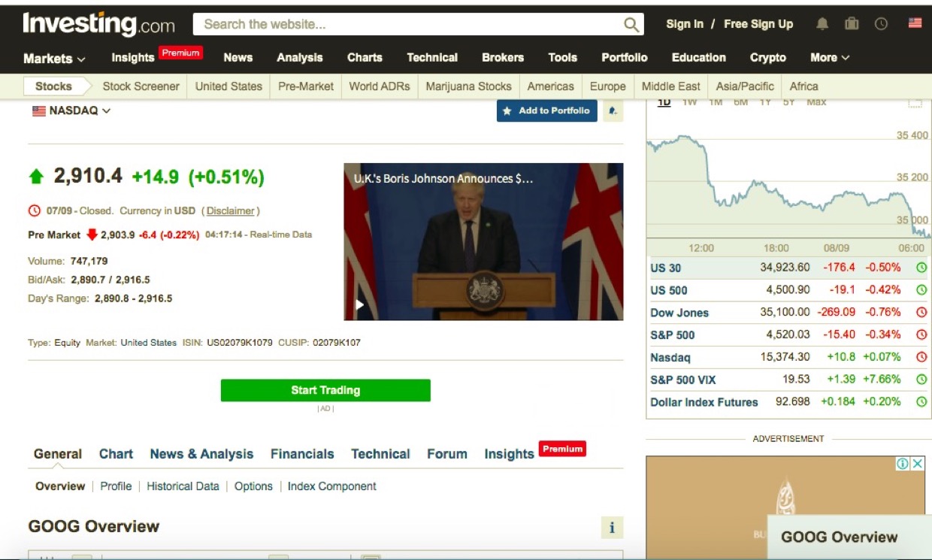Click the Add to Portfolio button
Screen dimensions: 932x560
click(547, 110)
